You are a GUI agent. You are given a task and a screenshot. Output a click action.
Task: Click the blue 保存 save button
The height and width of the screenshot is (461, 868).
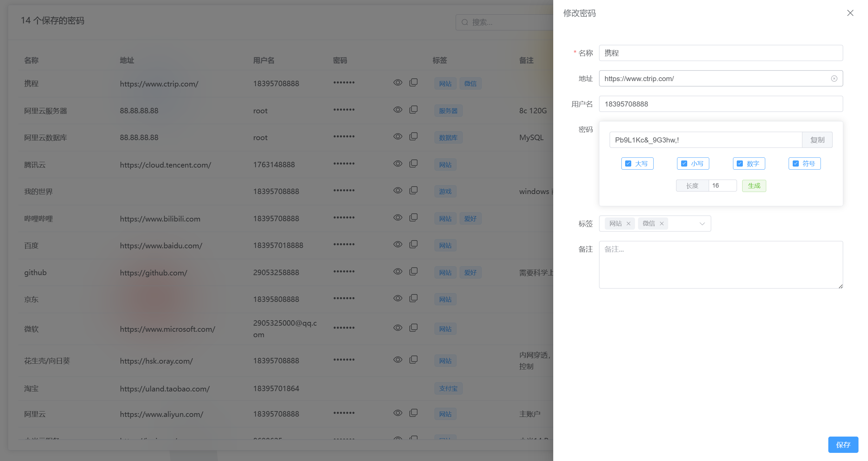[843, 444]
